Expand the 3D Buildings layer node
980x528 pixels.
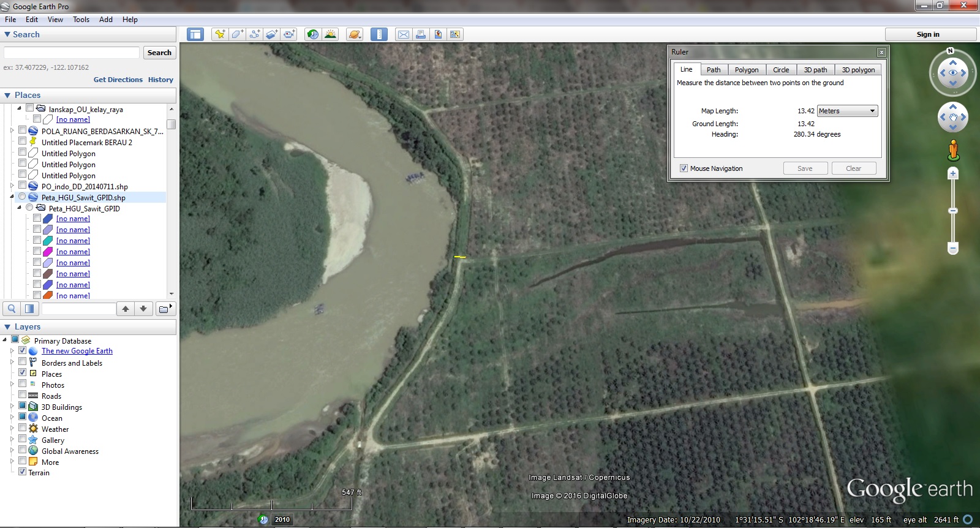pyautogui.click(x=12, y=406)
